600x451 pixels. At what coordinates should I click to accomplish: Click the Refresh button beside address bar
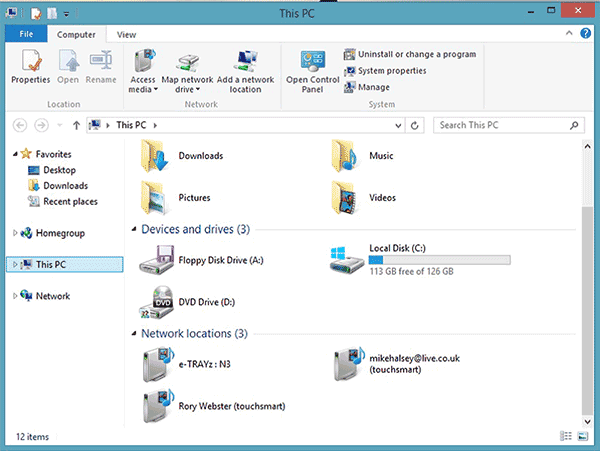(421, 125)
